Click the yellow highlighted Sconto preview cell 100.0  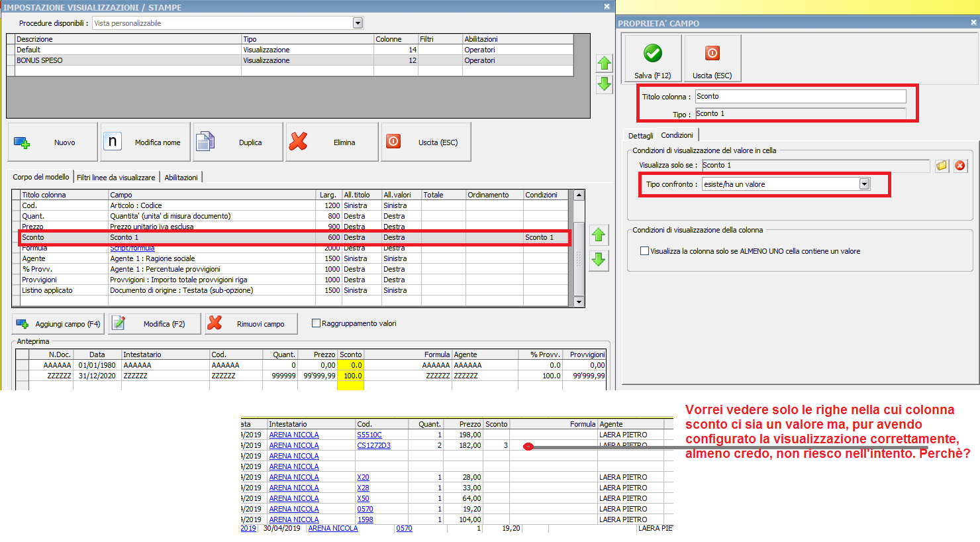pos(350,376)
